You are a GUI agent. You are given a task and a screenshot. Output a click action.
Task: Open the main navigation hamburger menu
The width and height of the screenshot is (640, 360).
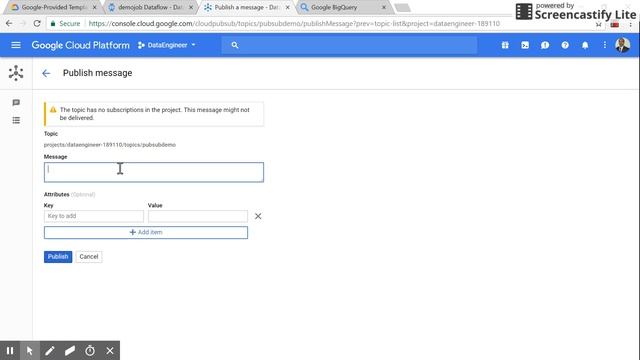coord(16,45)
